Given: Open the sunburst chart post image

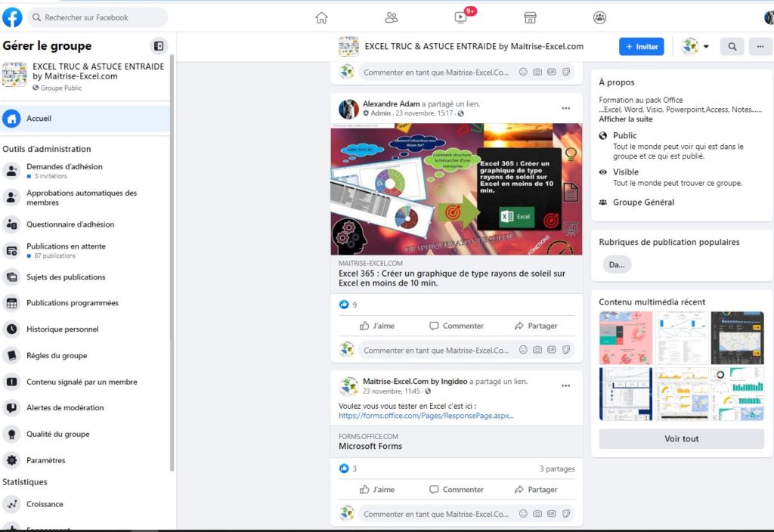Looking at the screenshot, I should click(x=456, y=189).
